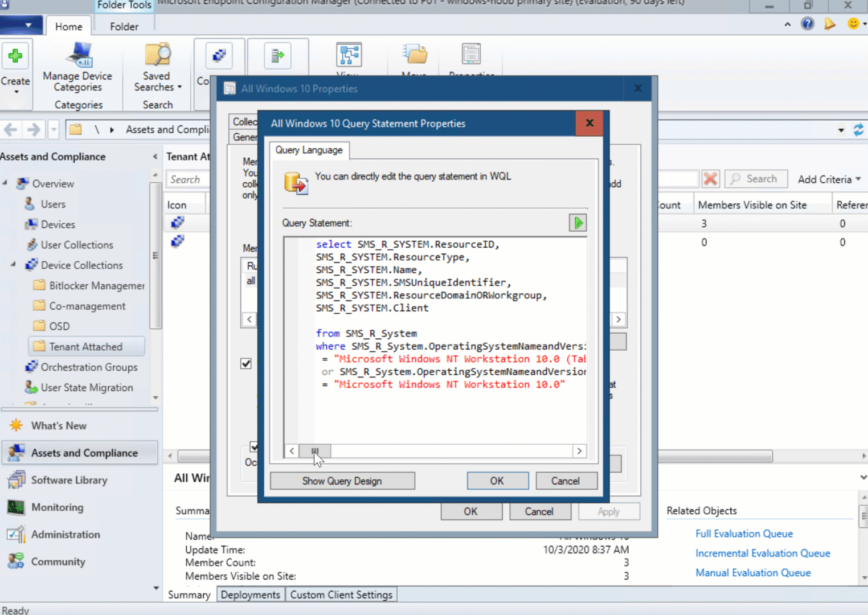Run the query with the green play icon
This screenshot has width=868, height=615.
(x=578, y=223)
